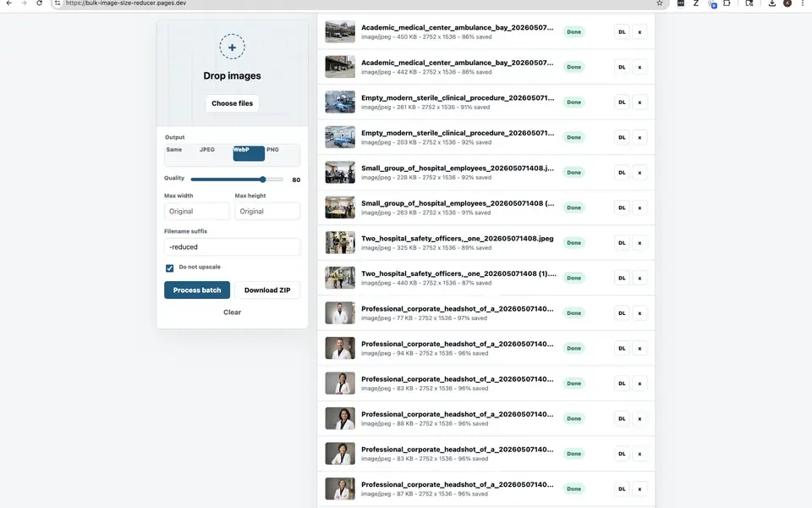Download the 228 KB hospital employees image
This screenshot has width=812, height=508.
622,173
